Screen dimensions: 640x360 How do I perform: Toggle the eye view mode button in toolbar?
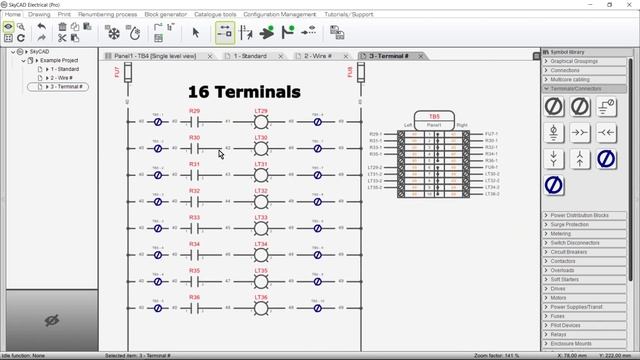click(8, 27)
